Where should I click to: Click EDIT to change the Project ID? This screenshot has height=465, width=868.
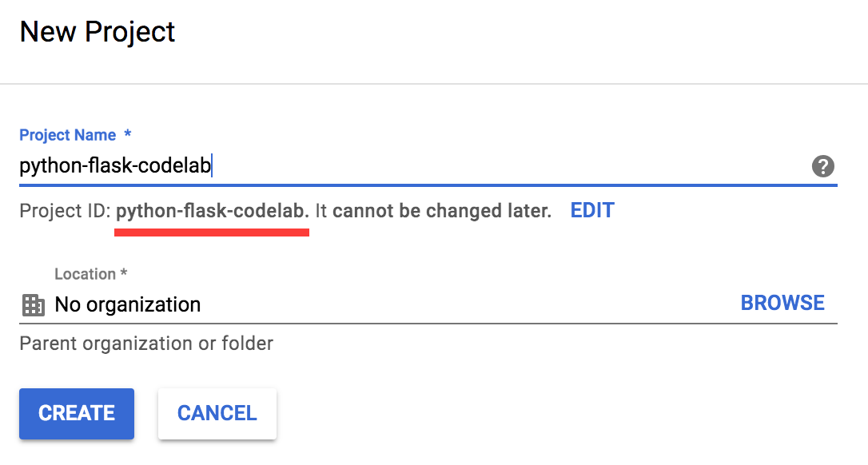tap(592, 211)
